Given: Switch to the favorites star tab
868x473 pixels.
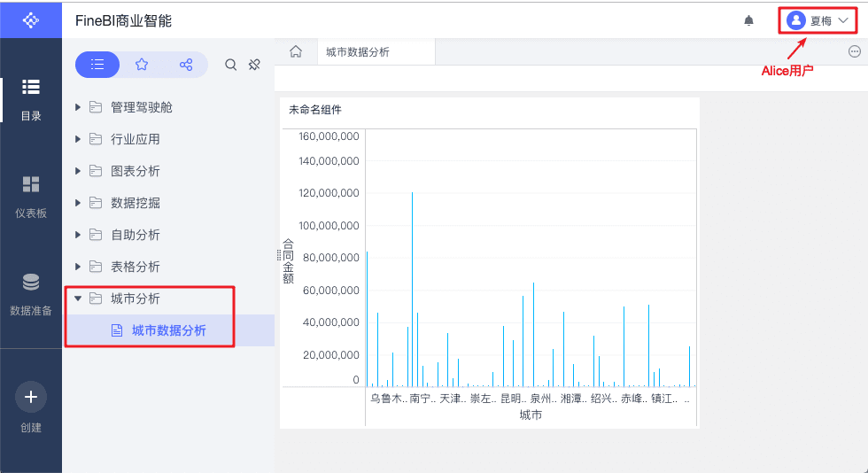Looking at the screenshot, I should [142, 65].
